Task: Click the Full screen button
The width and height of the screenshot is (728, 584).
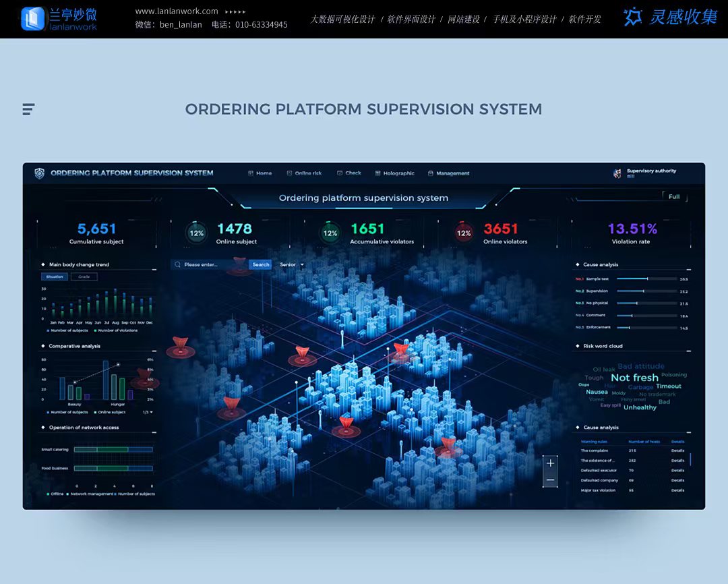Action: click(x=674, y=197)
